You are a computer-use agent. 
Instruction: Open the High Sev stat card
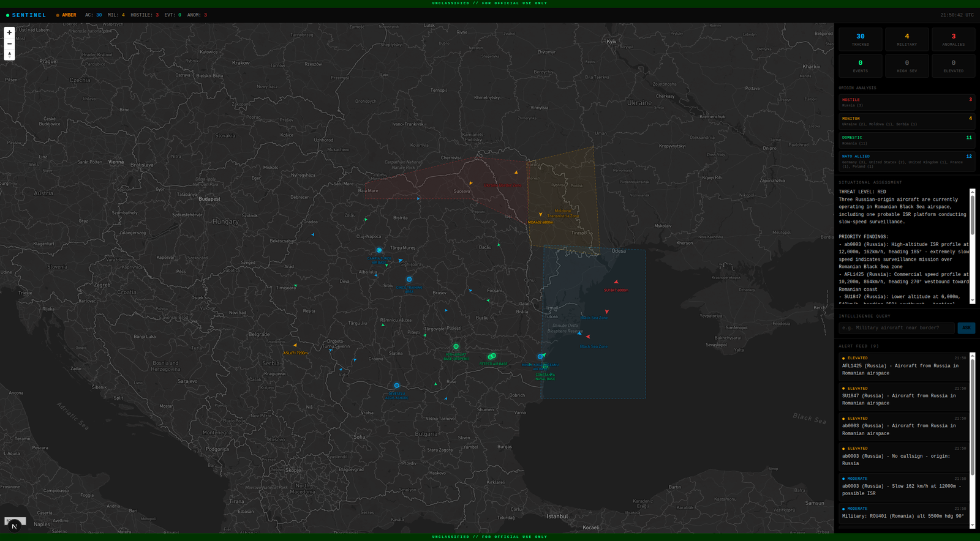(x=907, y=65)
